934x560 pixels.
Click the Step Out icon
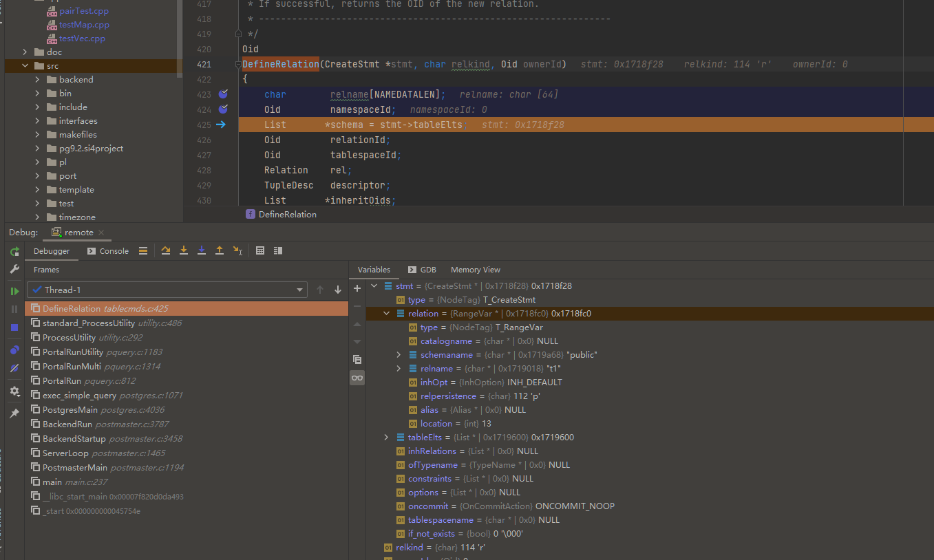[x=220, y=251]
